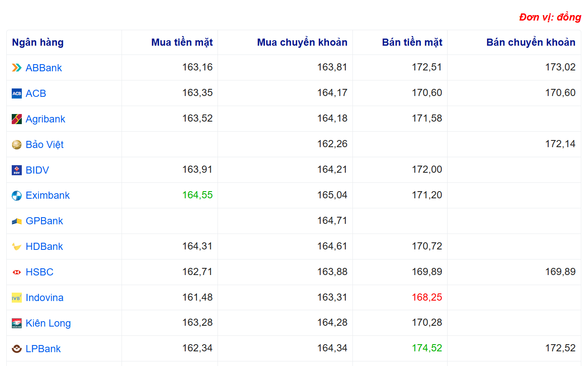Click LPBank's green 174,52 cash sell rate
Viewport: 588px width, 366px height.
(427, 348)
